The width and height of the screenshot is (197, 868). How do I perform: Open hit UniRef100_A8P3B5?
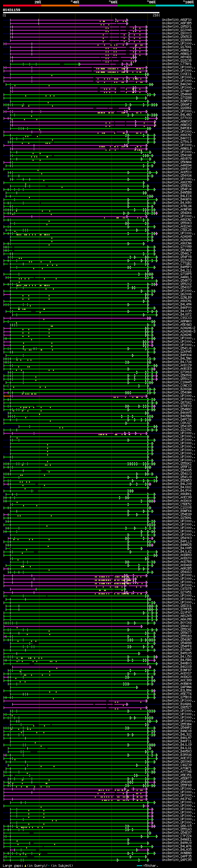click(x=177, y=23)
